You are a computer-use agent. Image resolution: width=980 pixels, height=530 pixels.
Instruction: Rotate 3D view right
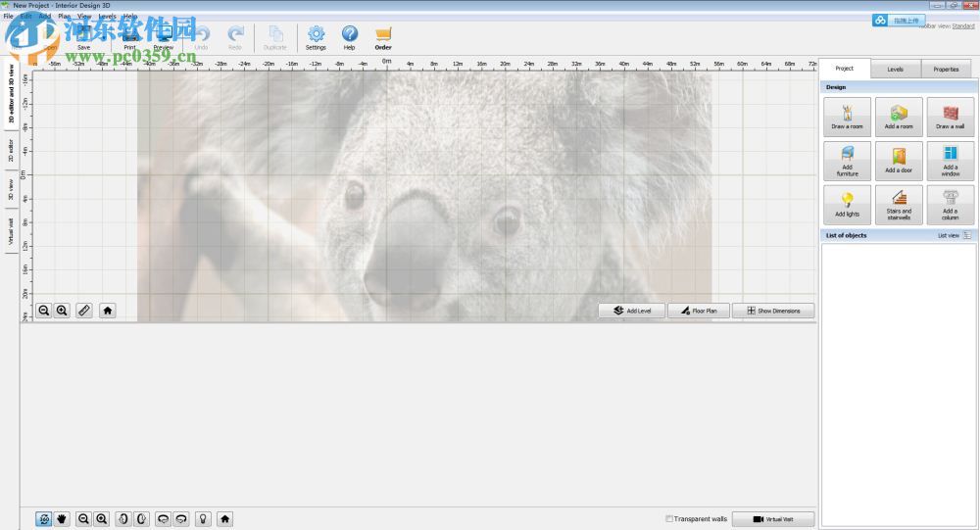[x=142, y=519]
